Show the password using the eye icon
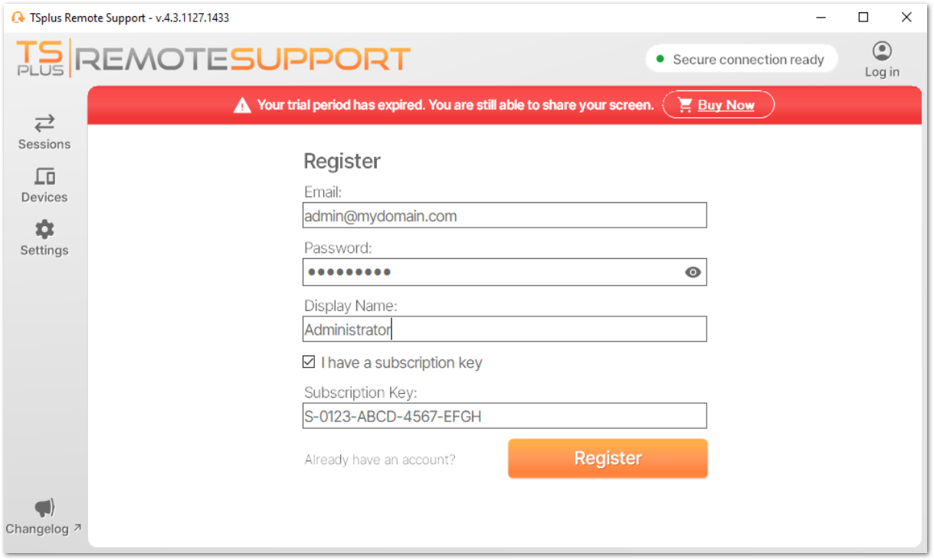 click(692, 272)
